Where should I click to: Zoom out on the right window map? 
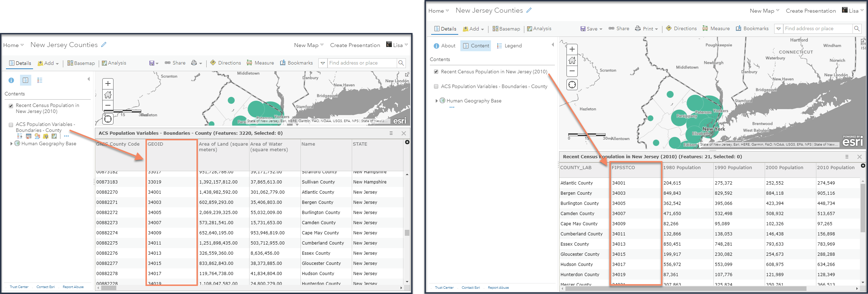click(572, 71)
